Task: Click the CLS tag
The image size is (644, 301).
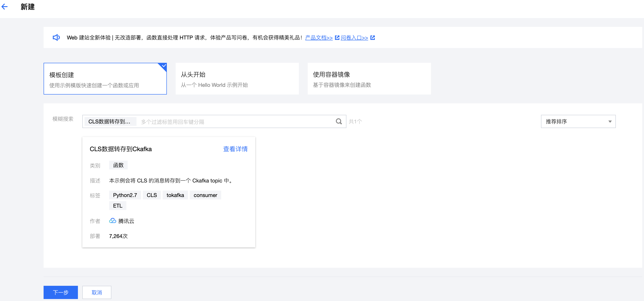Action: (152, 195)
